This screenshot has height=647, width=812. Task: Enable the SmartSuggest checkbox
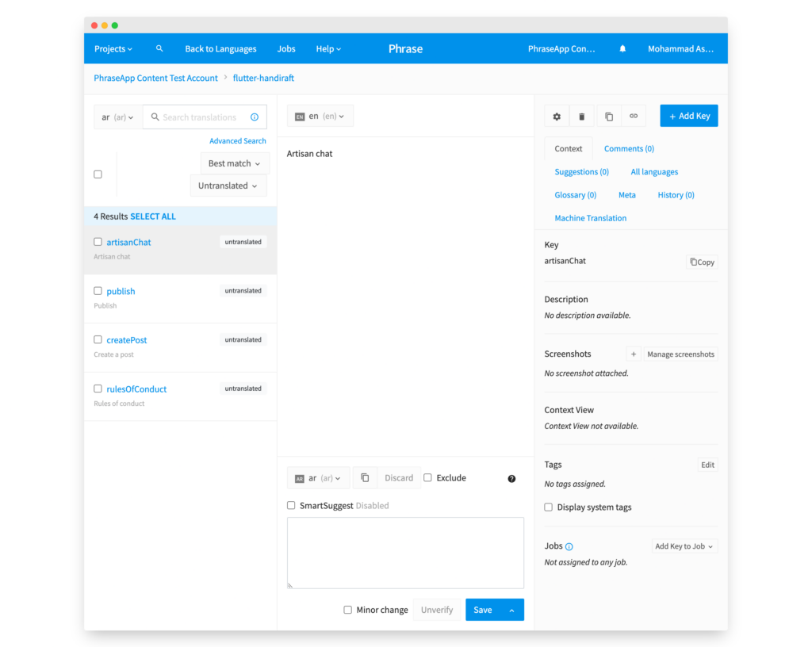[291, 505]
